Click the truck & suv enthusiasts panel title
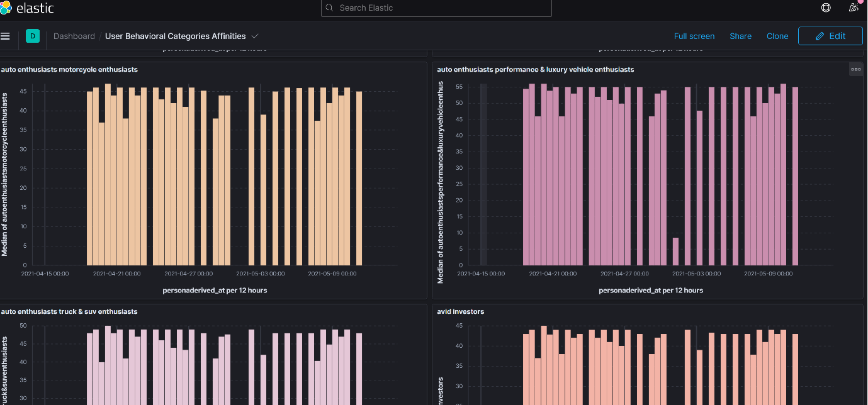The height and width of the screenshot is (405, 868). pyautogui.click(x=68, y=311)
